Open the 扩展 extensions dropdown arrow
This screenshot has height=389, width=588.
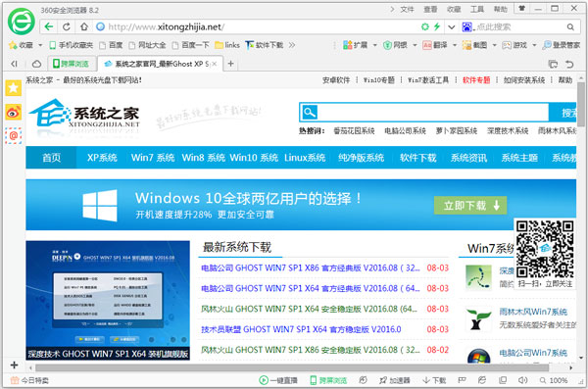(374, 45)
